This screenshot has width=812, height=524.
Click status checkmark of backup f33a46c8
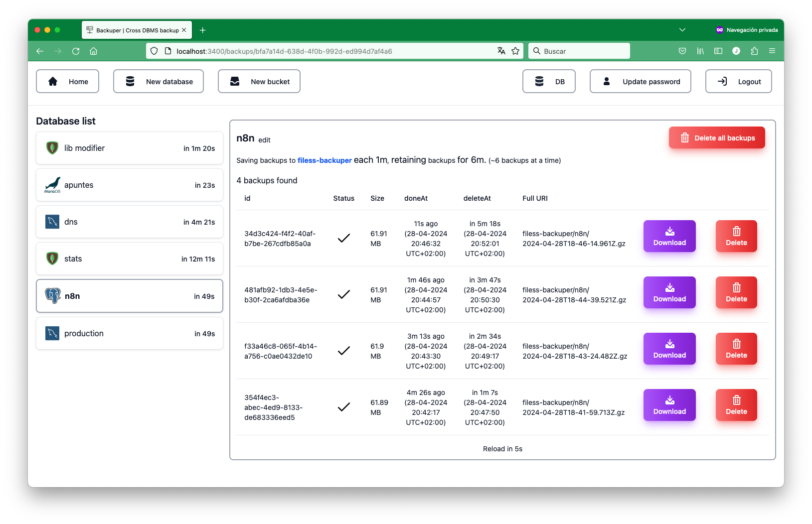343,351
